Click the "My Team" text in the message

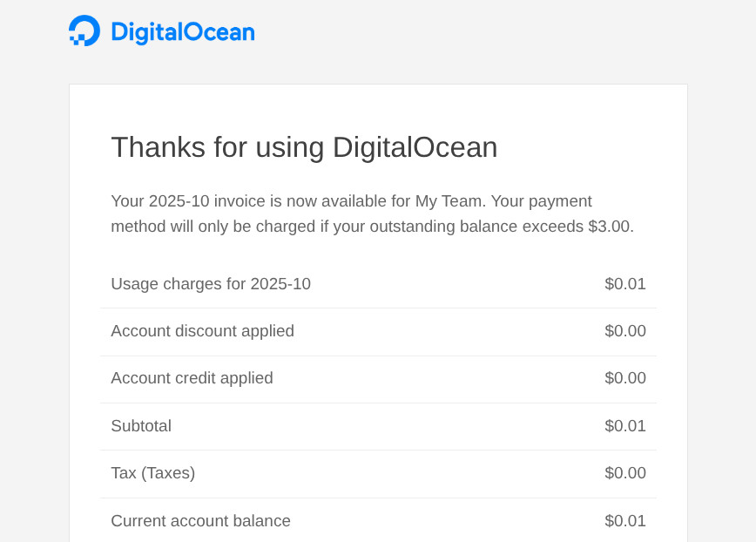coord(449,201)
